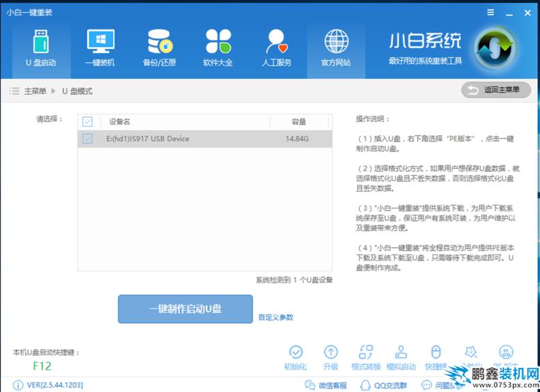Click the star personalization icon

coord(470,352)
